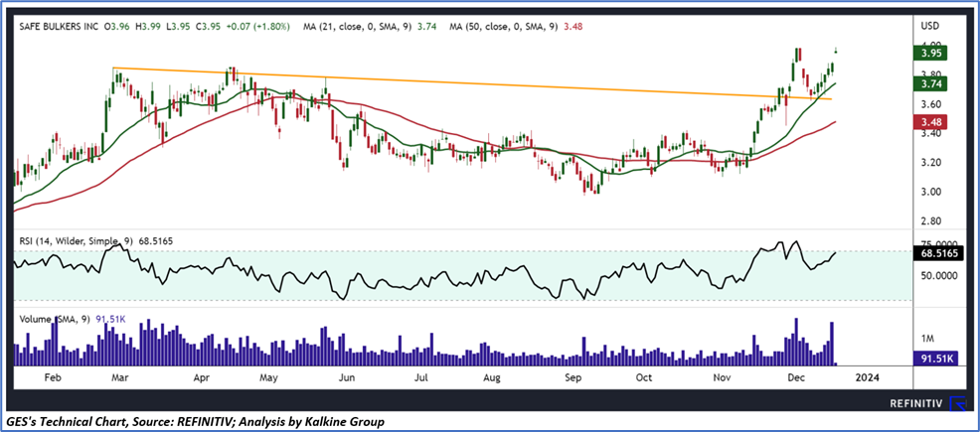Click the Sep label on the time axis
980x432 pixels.
(x=572, y=378)
